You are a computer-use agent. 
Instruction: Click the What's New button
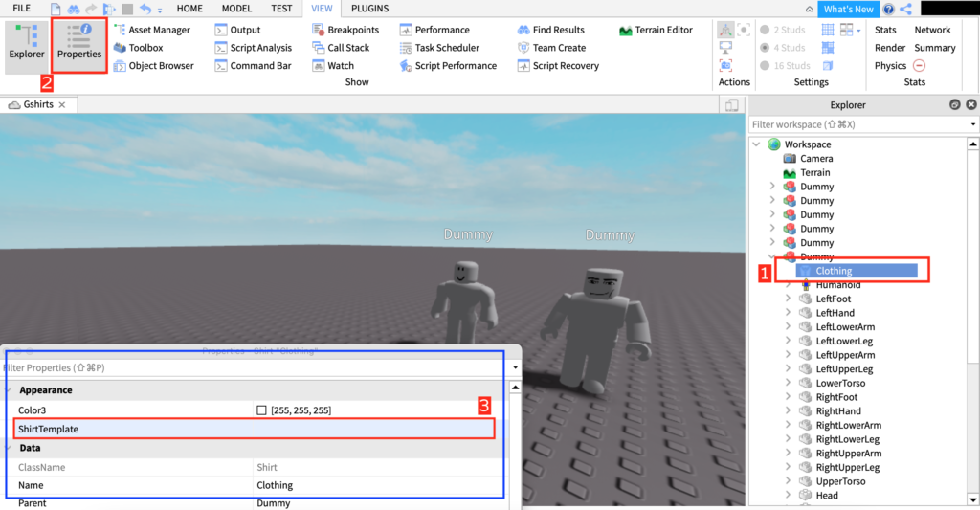pos(848,9)
